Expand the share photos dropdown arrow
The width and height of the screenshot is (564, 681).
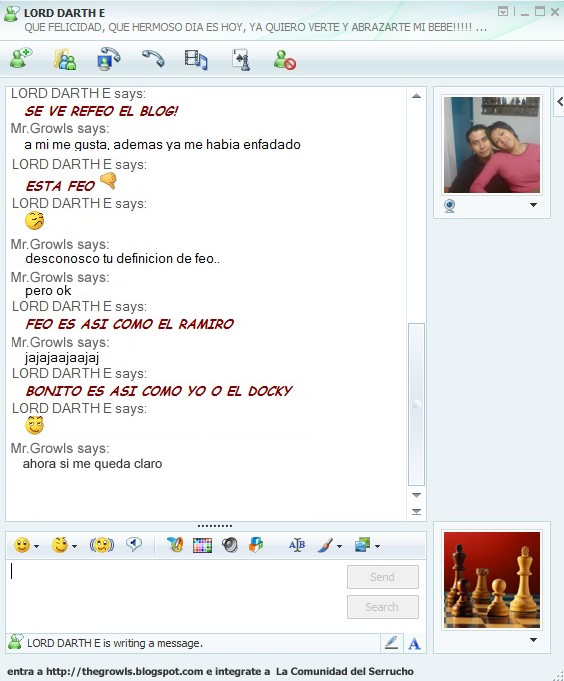377,546
